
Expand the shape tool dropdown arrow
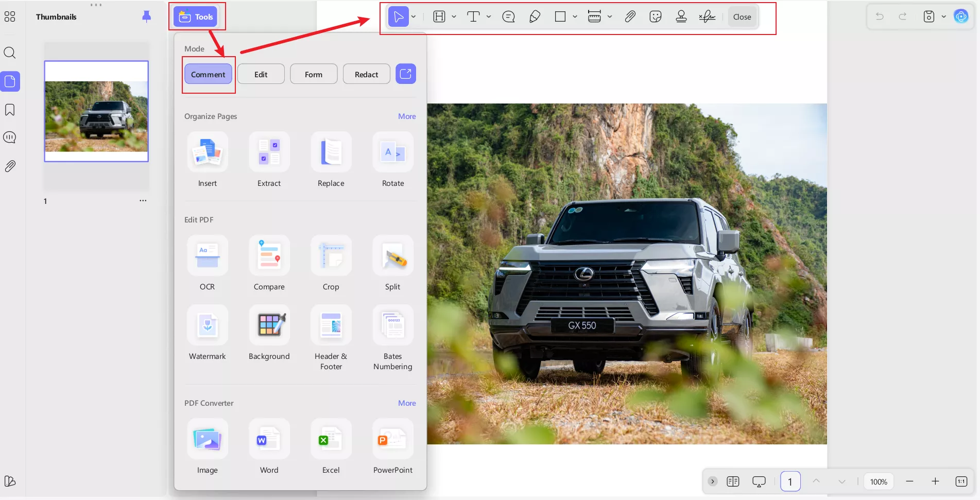tap(574, 16)
